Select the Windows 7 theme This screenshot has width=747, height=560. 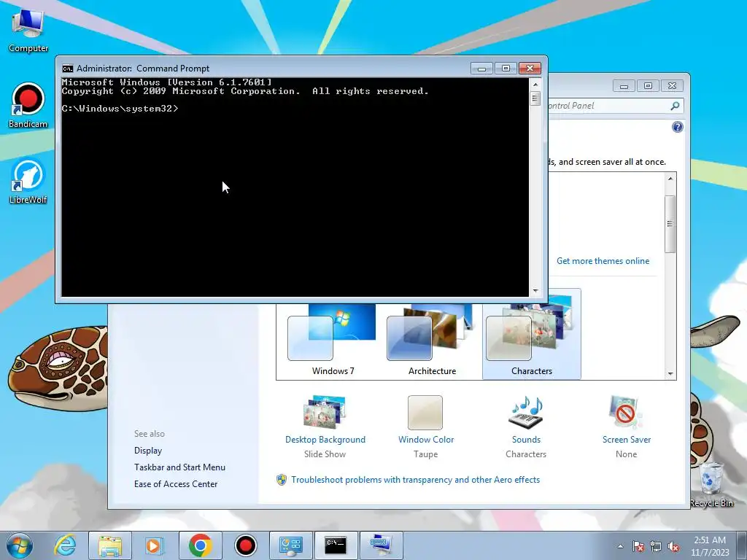333,341
